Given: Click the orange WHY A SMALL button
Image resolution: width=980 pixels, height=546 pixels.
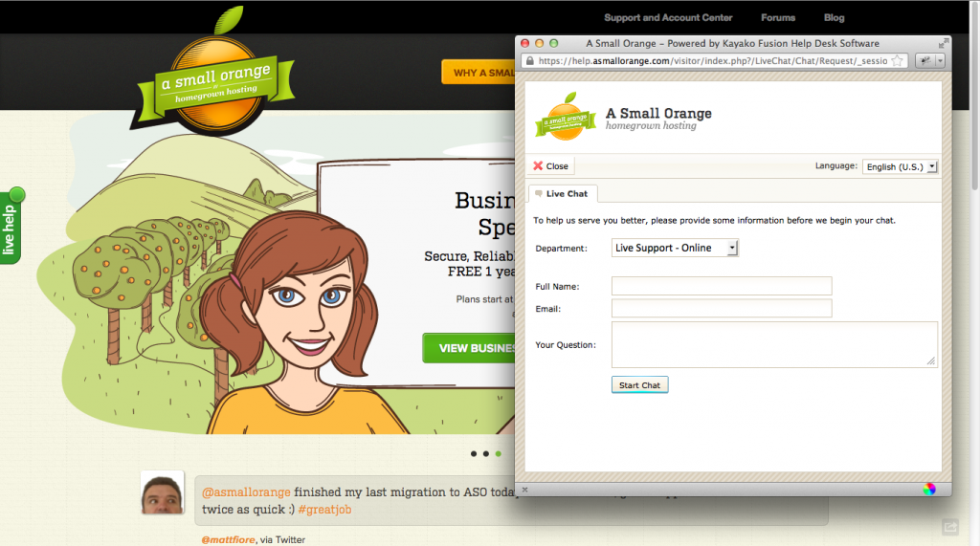Looking at the screenshot, I should pos(479,73).
